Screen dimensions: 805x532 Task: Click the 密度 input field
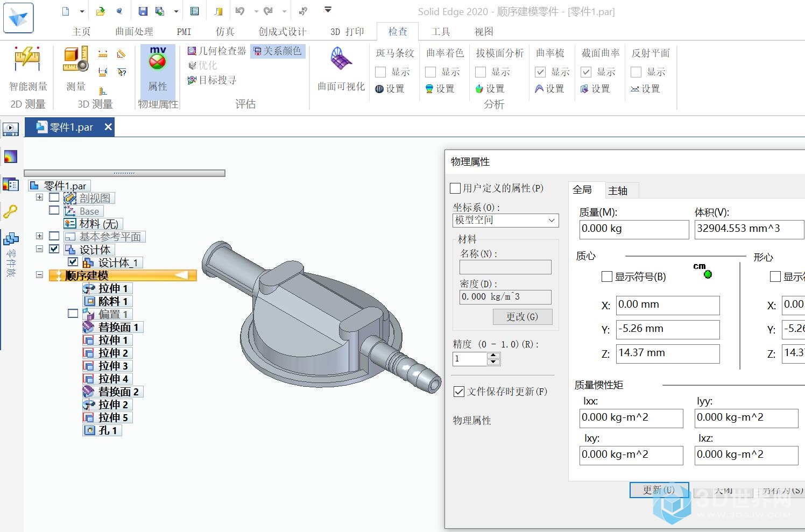pyautogui.click(x=505, y=297)
